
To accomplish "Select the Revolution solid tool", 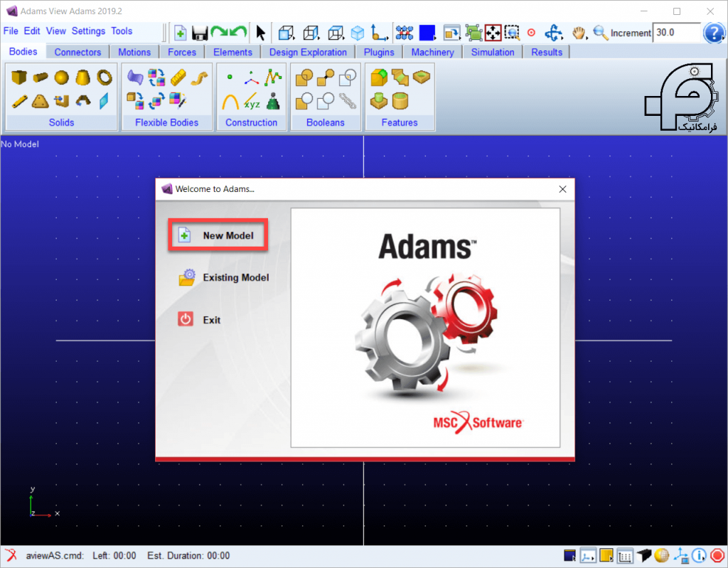I will pos(83,101).
